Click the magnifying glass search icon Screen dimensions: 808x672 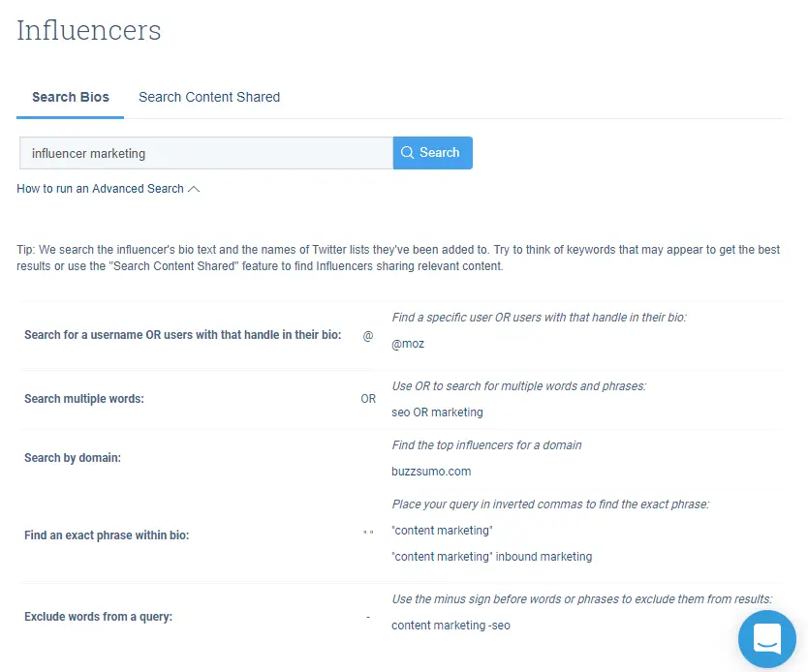click(407, 153)
